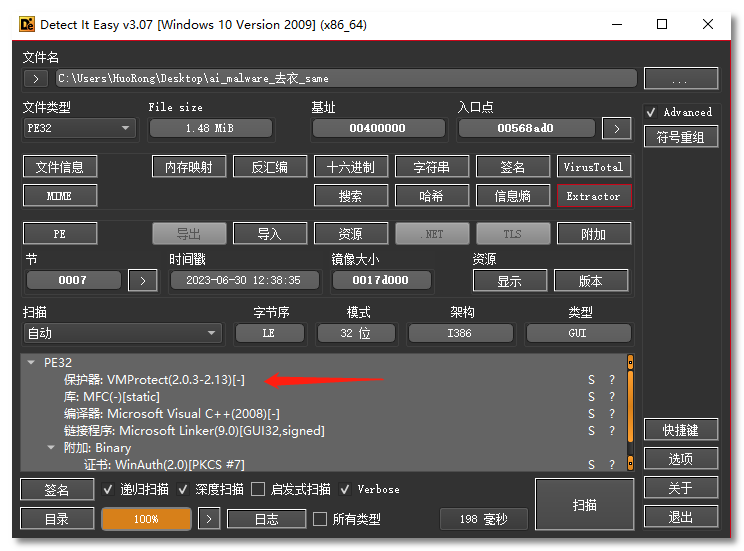Viewport: 744px width, 551px height.
Task: Click S marker on Microsoft Linker row
Action: click(591, 431)
